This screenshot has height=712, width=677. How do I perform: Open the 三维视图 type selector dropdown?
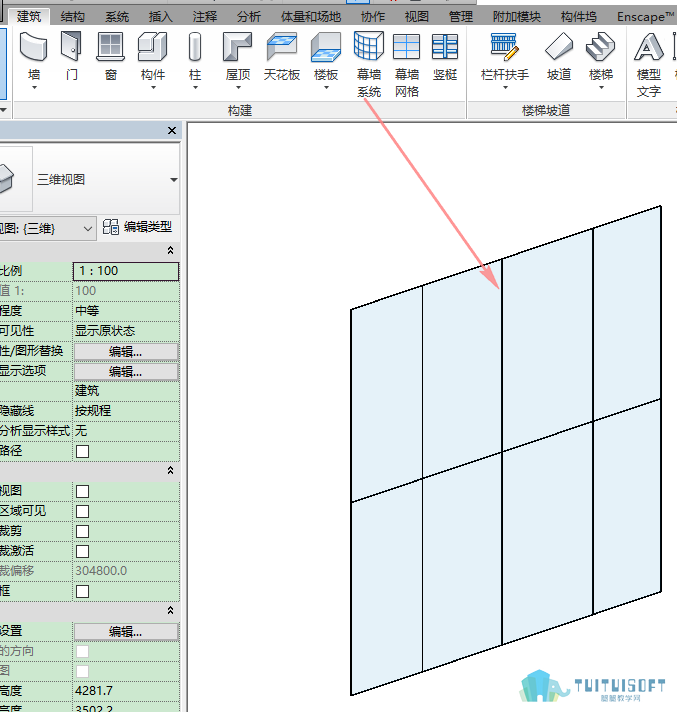(x=173, y=180)
